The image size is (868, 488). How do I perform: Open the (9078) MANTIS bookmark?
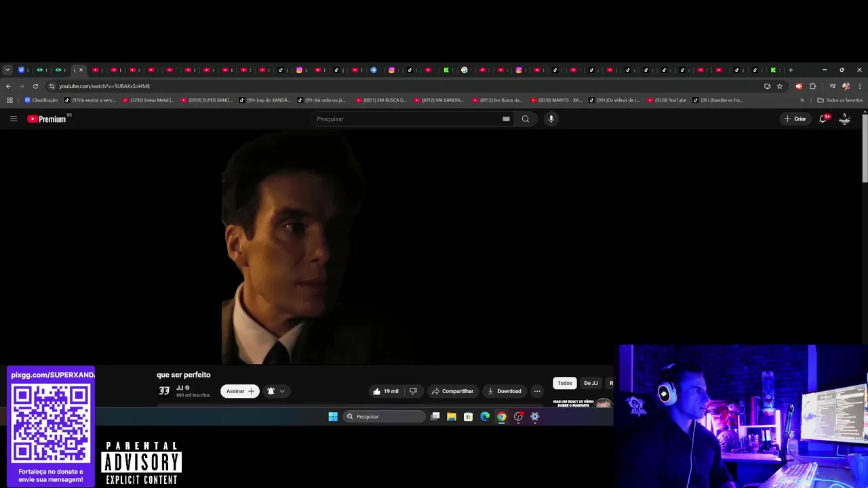point(556,100)
